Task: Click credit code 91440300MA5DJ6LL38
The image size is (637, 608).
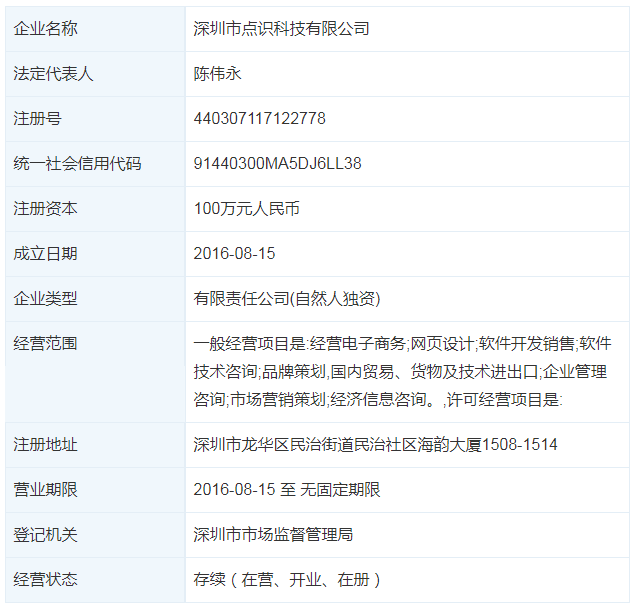Action: 277,164
